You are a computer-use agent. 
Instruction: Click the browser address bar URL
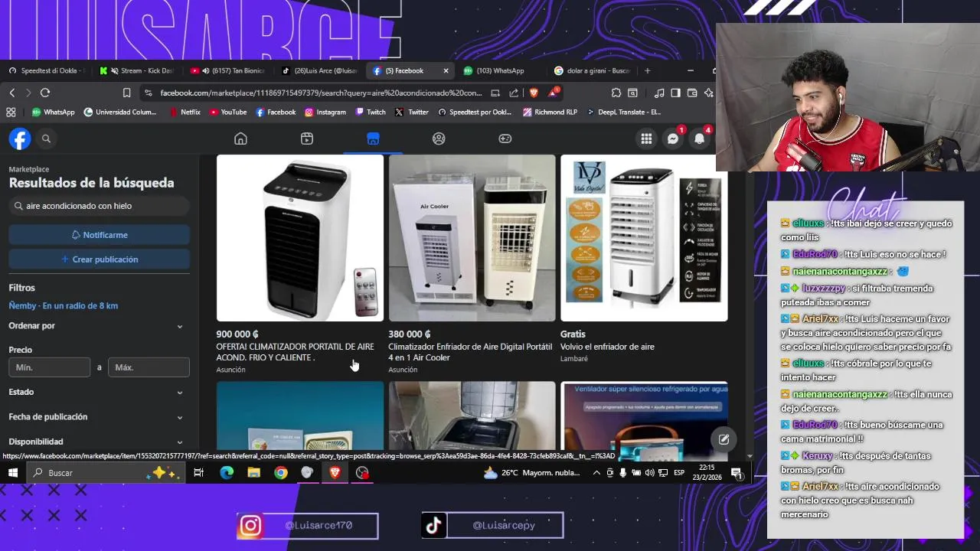(321, 93)
